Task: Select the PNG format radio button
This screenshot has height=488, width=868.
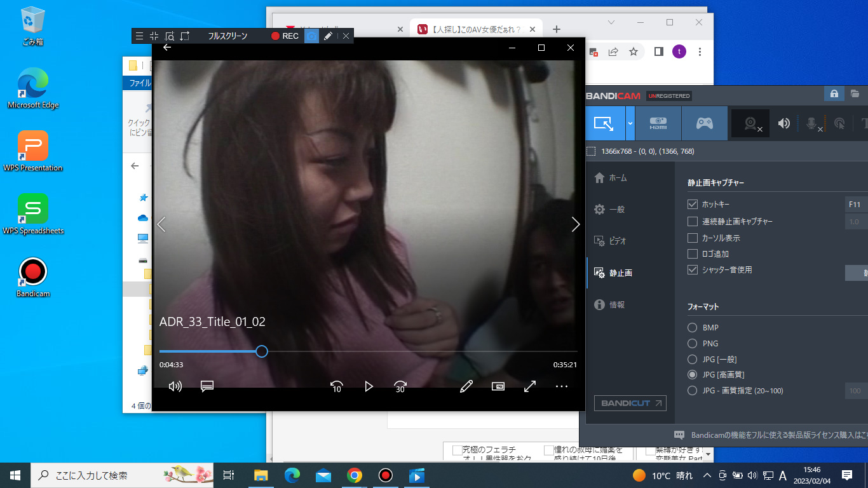Action: point(693,343)
